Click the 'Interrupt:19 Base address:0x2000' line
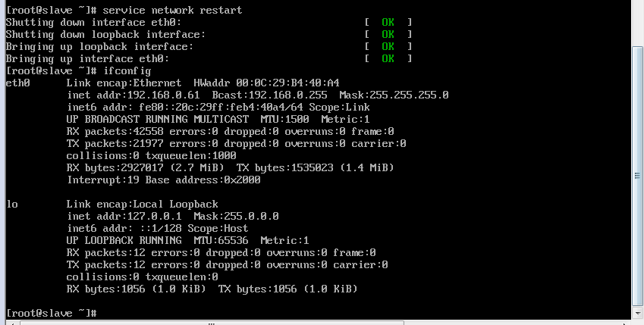The width and height of the screenshot is (644, 325). pos(163,180)
